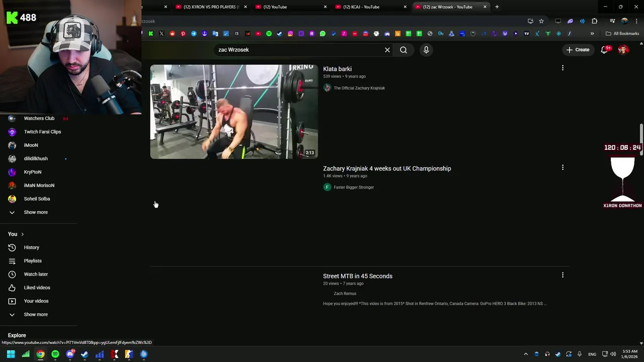This screenshot has width=644, height=362.
Task: Open the PayPal bookmark icon
Action: pyautogui.click(x=333, y=34)
